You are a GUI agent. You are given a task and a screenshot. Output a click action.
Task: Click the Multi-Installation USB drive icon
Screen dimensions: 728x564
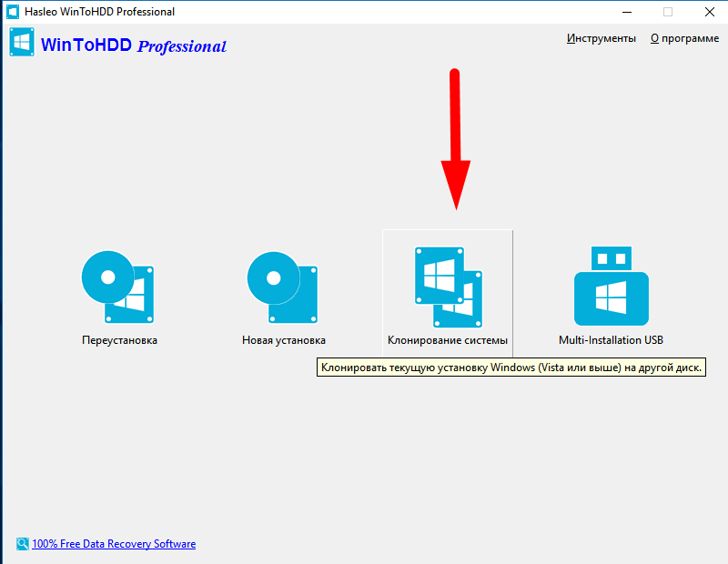click(611, 286)
